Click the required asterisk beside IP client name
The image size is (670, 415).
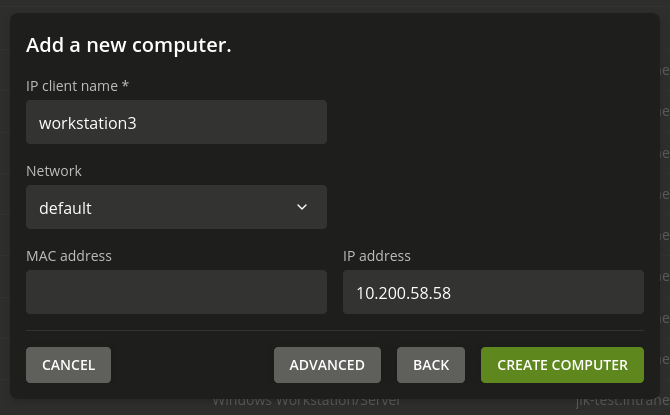(125, 86)
